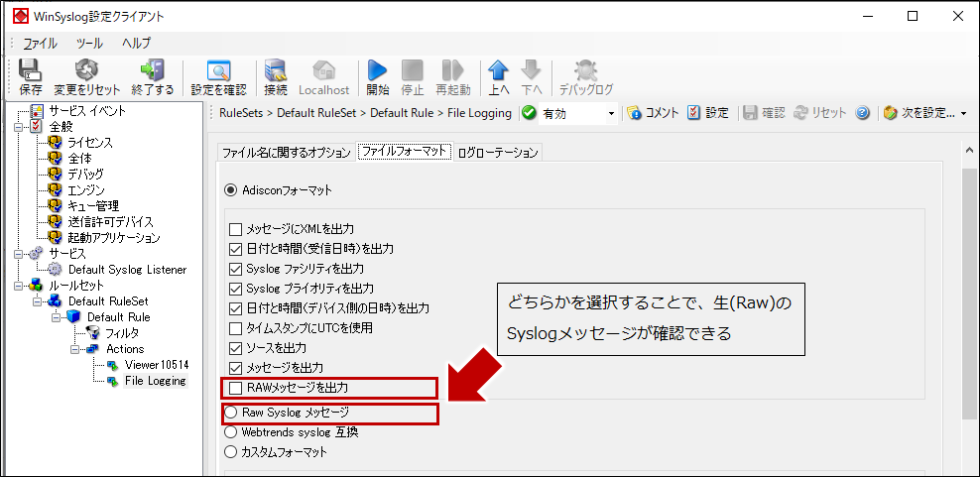This screenshot has width=980, height=477.
Task: Switch to ファイル名に関するオプション tab
Action: coord(287,153)
